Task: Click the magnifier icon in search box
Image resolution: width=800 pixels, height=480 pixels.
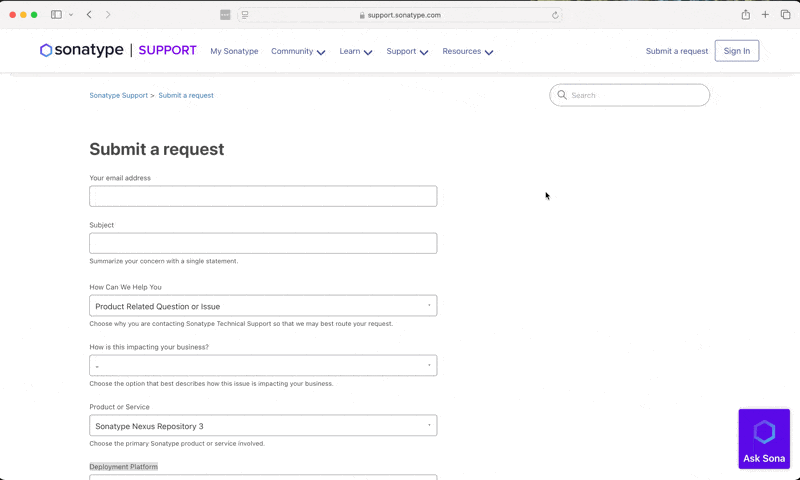Action: coord(562,95)
